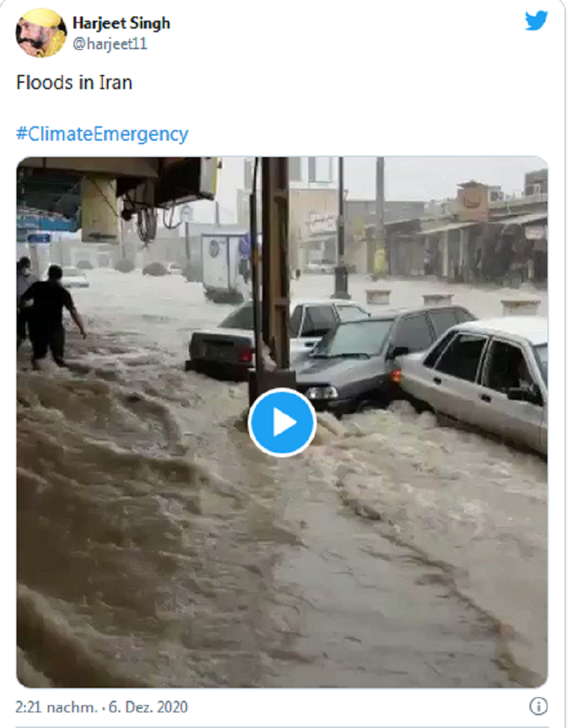The image size is (571, 728).
Task: Click the 6. Dez. 2020 date
Action: pyautogui.click(x=148, y=707)
